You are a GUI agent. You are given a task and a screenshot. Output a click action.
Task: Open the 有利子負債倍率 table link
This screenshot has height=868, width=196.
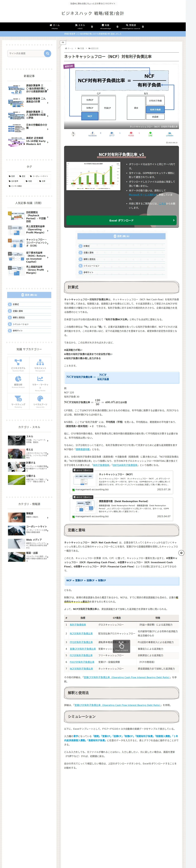(x=78, y=625)
